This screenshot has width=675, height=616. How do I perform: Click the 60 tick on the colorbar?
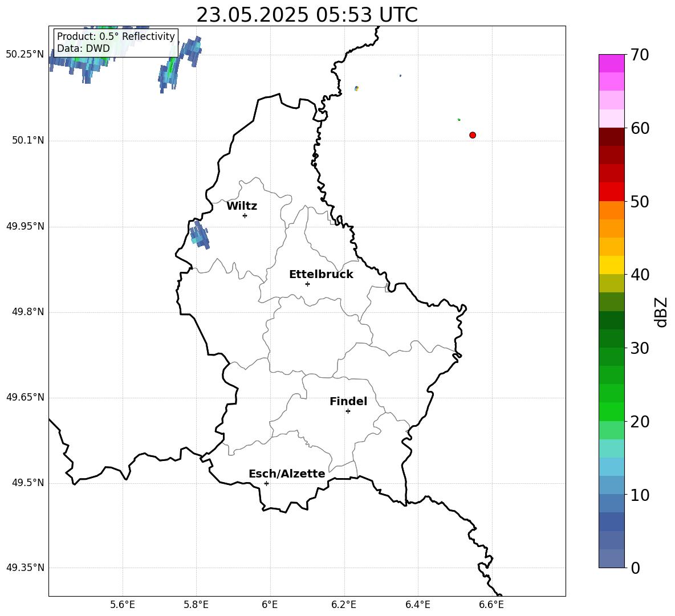(639, 128)
